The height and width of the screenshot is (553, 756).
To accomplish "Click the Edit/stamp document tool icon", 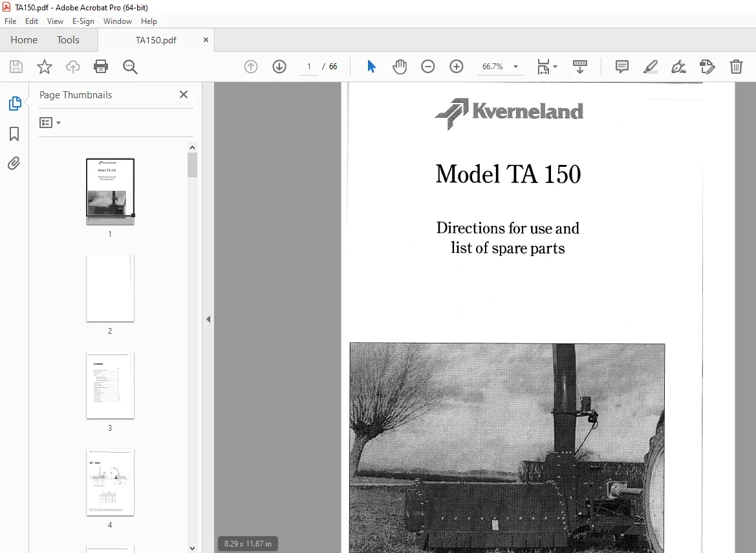I will tap(707, 67).
